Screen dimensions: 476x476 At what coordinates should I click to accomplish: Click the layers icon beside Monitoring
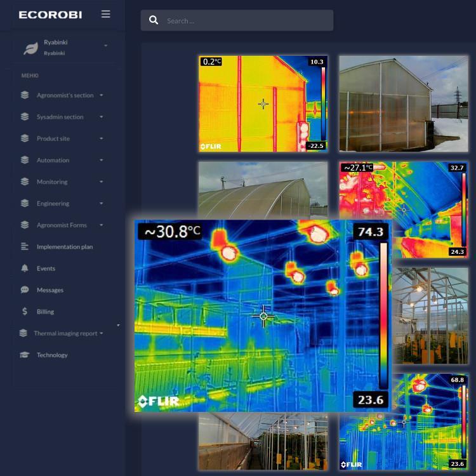coord(25,182)
